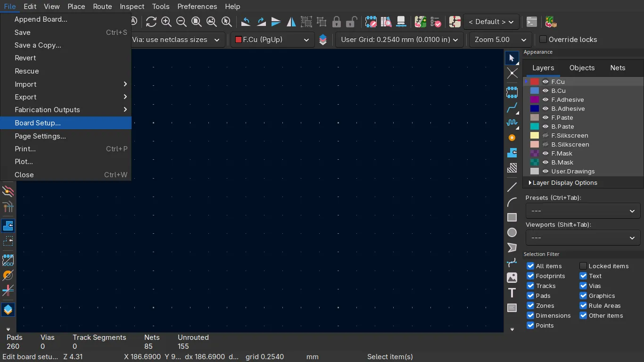The image size is (644, 362).
Task: Open the Inspect menu
Action: click(132, 7)
